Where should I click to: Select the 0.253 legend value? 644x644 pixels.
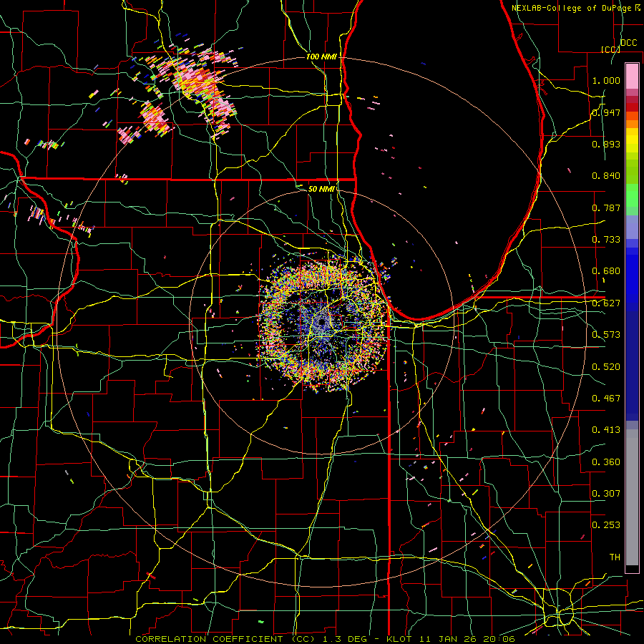(606, 525)
